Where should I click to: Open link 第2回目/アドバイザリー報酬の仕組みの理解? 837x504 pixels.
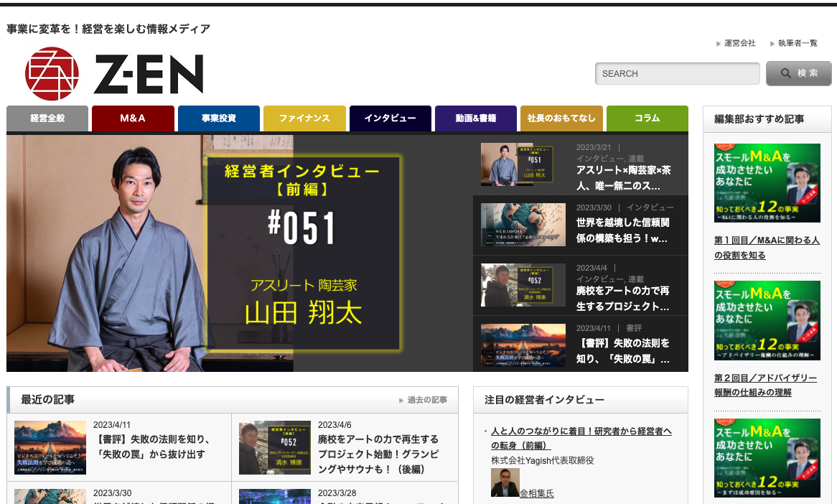(765, 385)
